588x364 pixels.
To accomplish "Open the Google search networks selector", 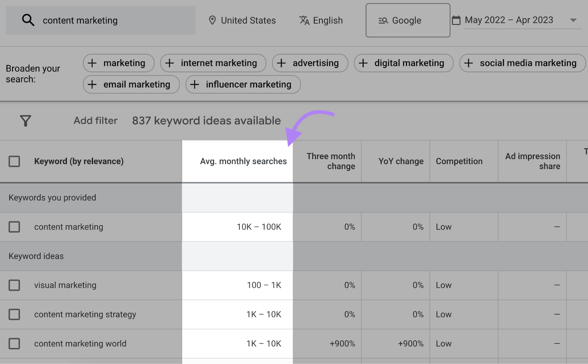I will 408,20.
